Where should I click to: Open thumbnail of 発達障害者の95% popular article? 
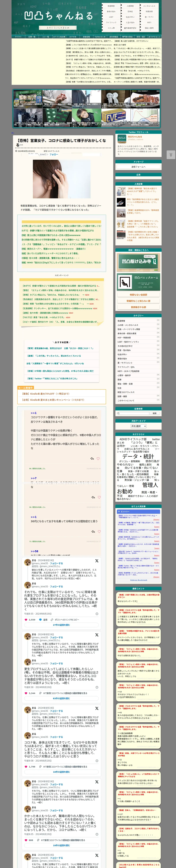click(121, 213)
